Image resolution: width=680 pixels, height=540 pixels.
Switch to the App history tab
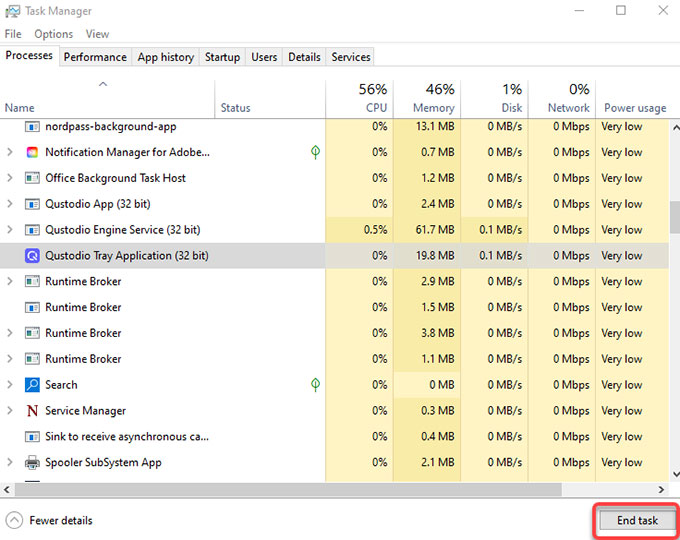tap(166, 57)
